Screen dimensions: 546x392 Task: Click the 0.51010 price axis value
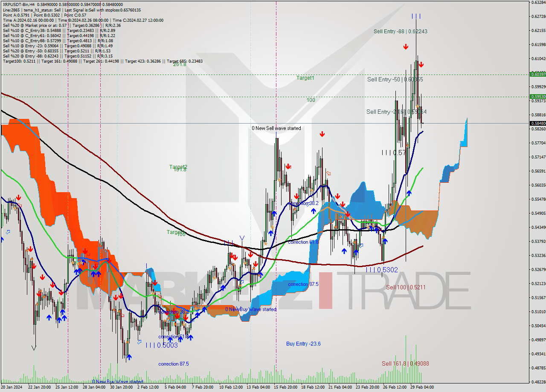tap(538, 311)
